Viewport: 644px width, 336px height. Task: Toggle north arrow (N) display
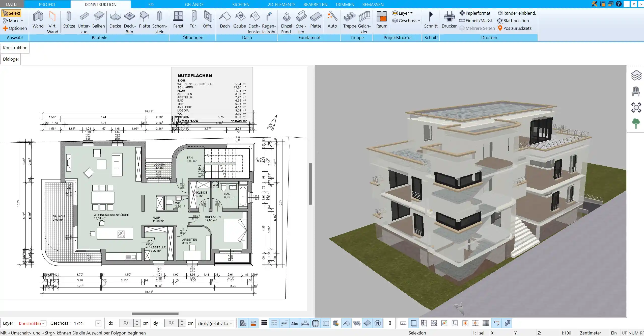coord(378,323)
